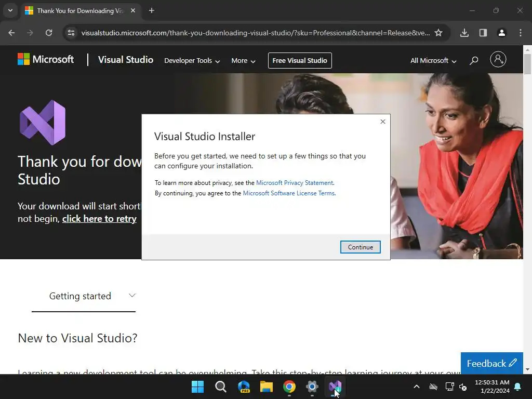Click the sign-in account avatar icon
532x399 pixels.
tap(498, 60)
